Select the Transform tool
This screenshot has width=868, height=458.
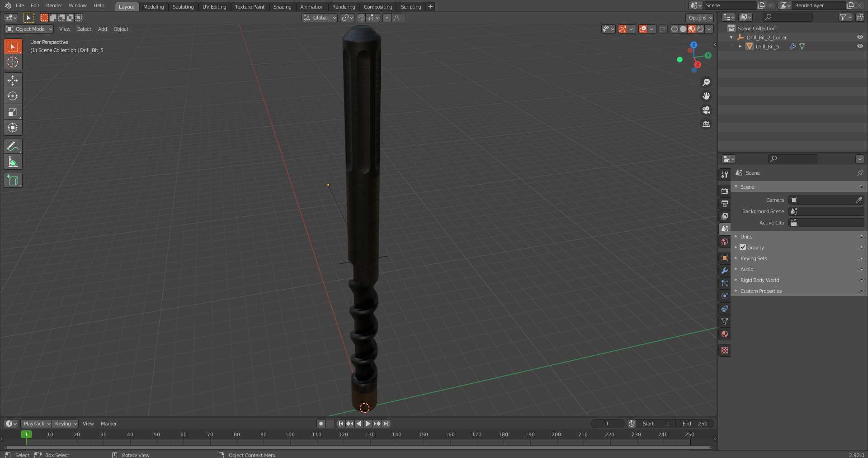pos(13,128)
